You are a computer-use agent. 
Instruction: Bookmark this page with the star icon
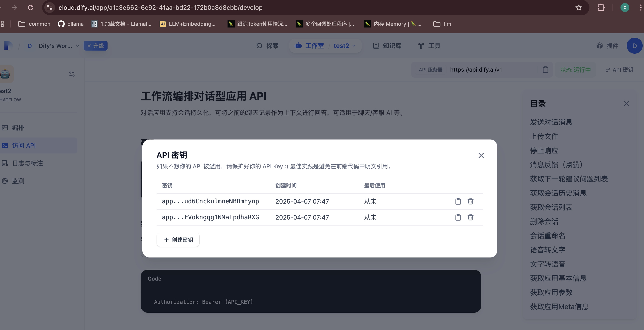tap(579, 8)
